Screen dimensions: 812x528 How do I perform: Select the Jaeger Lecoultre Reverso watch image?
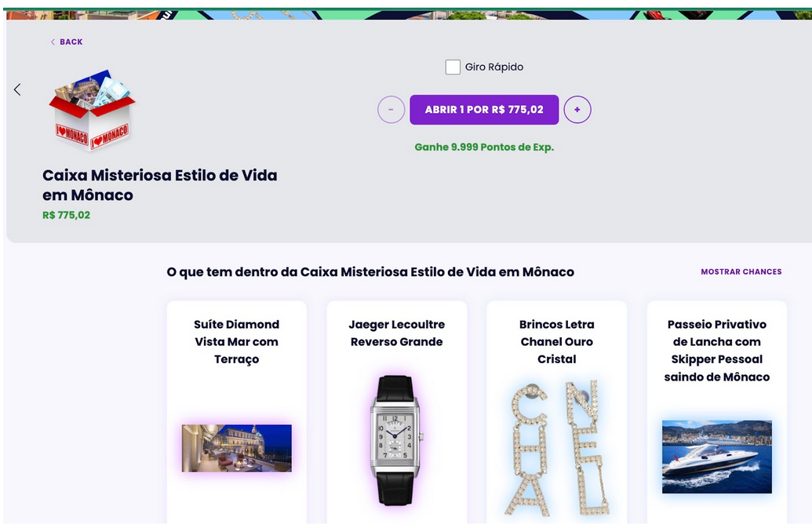coord(397,440)
